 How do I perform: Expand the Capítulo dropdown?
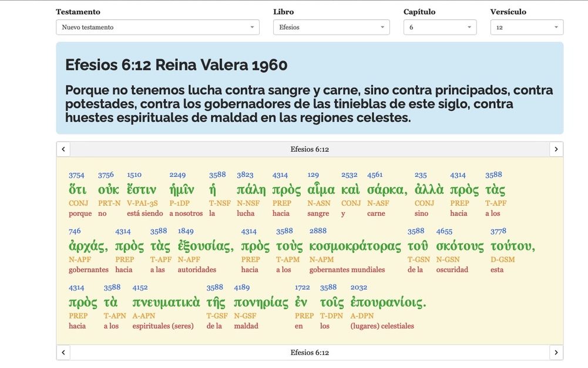440,27
